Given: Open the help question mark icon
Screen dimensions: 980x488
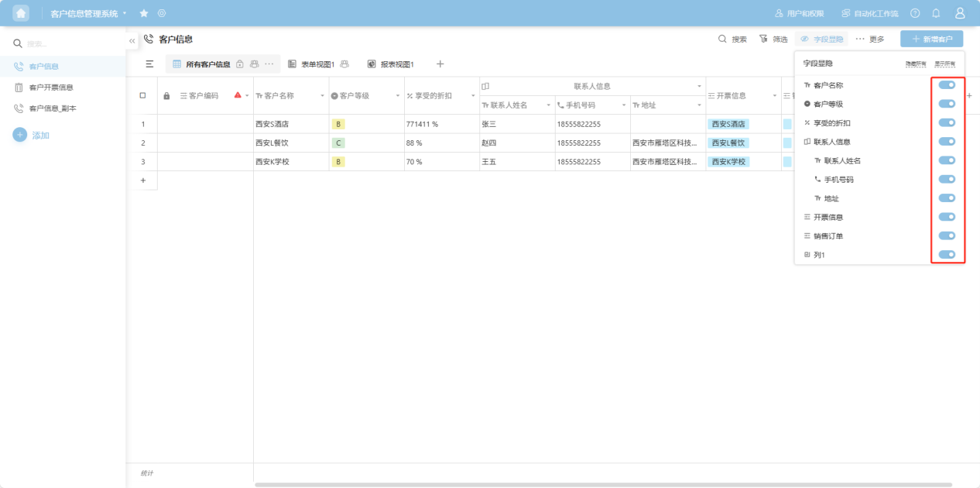Looking at the screenshot, I should click(x=915, y=13).
